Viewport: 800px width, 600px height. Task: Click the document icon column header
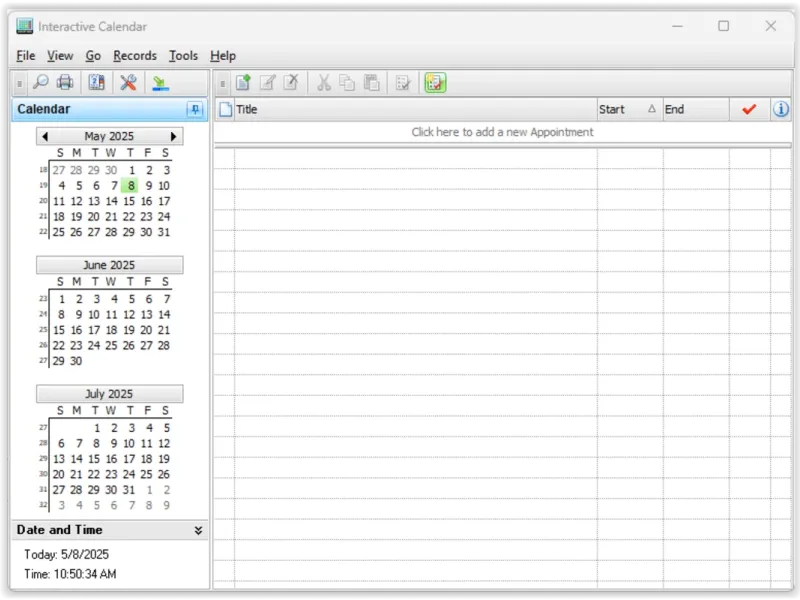click(x=226, y=109)
